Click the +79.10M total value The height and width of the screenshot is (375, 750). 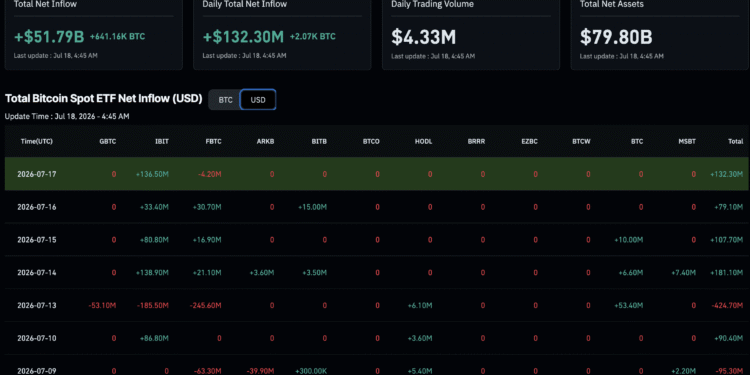coord(728,207)
